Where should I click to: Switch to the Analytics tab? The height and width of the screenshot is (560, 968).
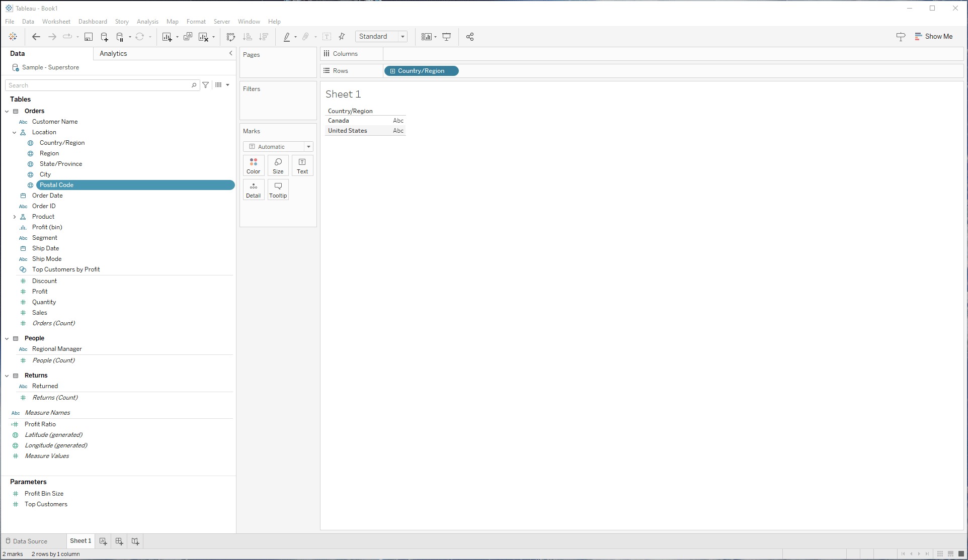pyautogui.click(x=113, y=53)
